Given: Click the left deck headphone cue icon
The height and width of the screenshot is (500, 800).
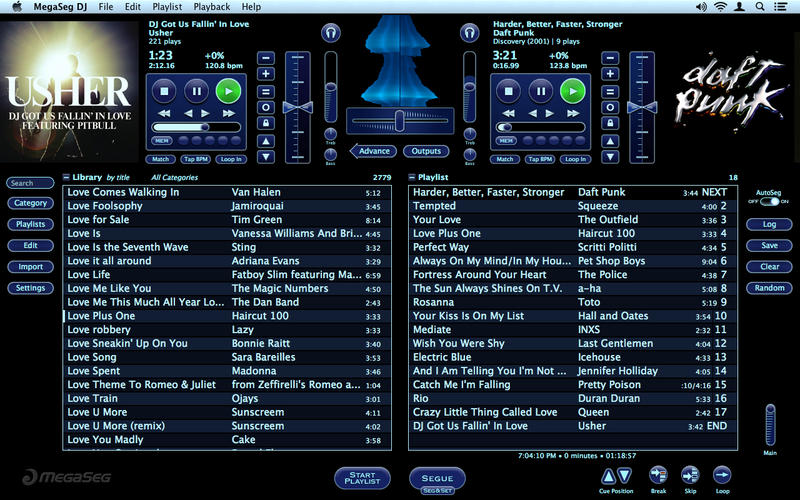Looking at the screenshot, I should coord(330,33).
